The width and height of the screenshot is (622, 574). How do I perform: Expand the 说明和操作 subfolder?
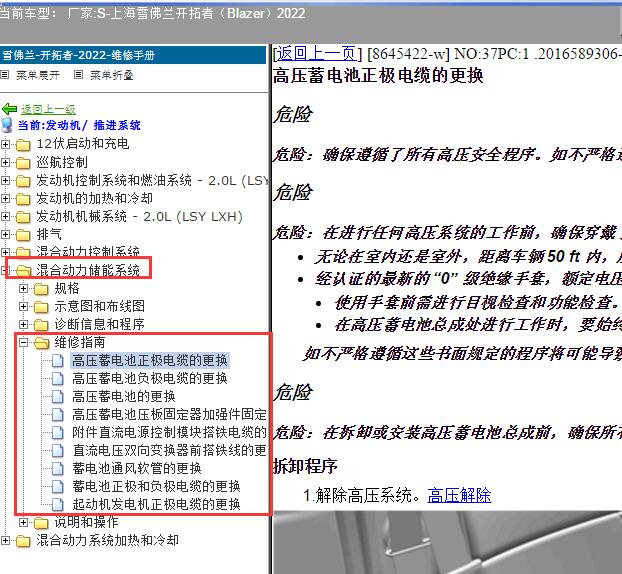(x=23, y=522)
